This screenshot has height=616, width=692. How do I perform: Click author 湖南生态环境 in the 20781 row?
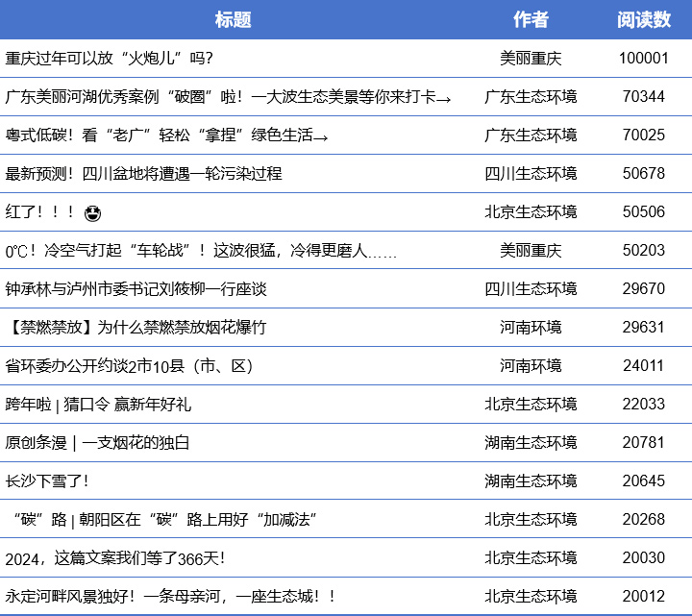[x=531, y=443]
